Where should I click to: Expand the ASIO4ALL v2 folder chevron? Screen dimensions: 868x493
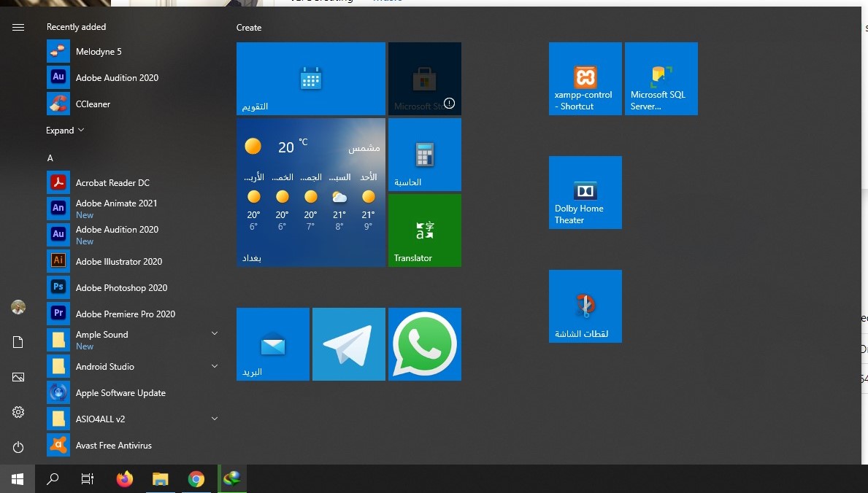click(214, 419)
